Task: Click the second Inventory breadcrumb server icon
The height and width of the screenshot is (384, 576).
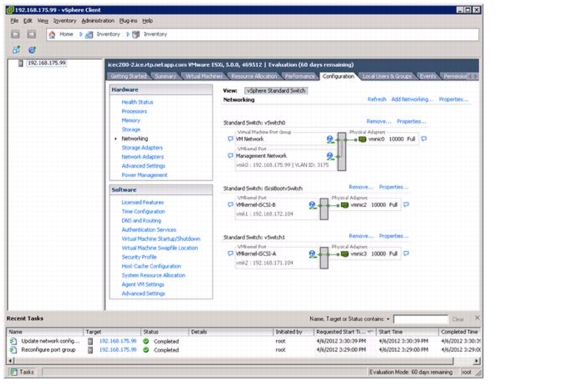Action: click(x=136, y=35)
